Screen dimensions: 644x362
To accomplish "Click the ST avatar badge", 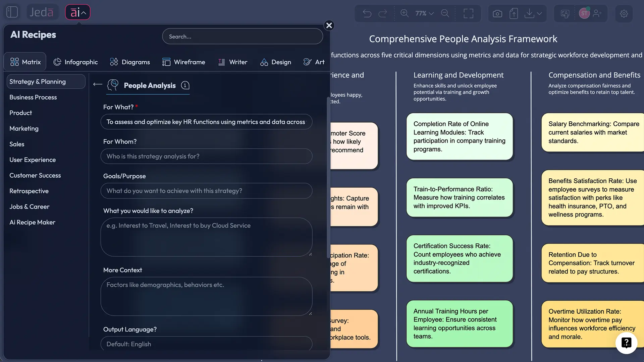I will 585,13.
